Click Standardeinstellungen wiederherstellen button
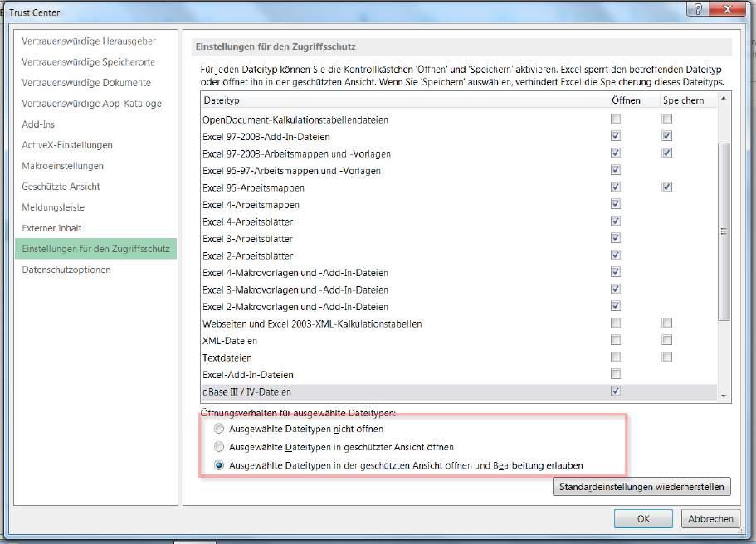The height and width of the screenshot is (544, 756). coord(641,487)
